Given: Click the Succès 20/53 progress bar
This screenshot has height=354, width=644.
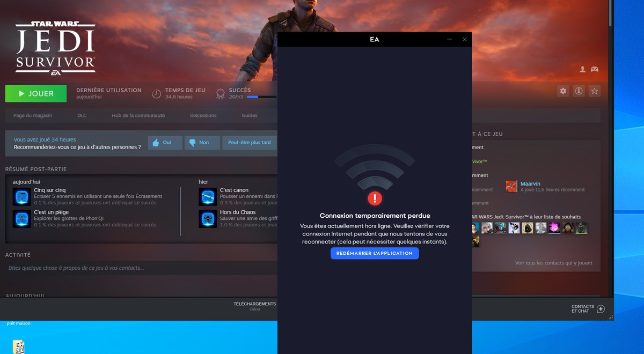Looking at the screenshot, I should (261, 97).
